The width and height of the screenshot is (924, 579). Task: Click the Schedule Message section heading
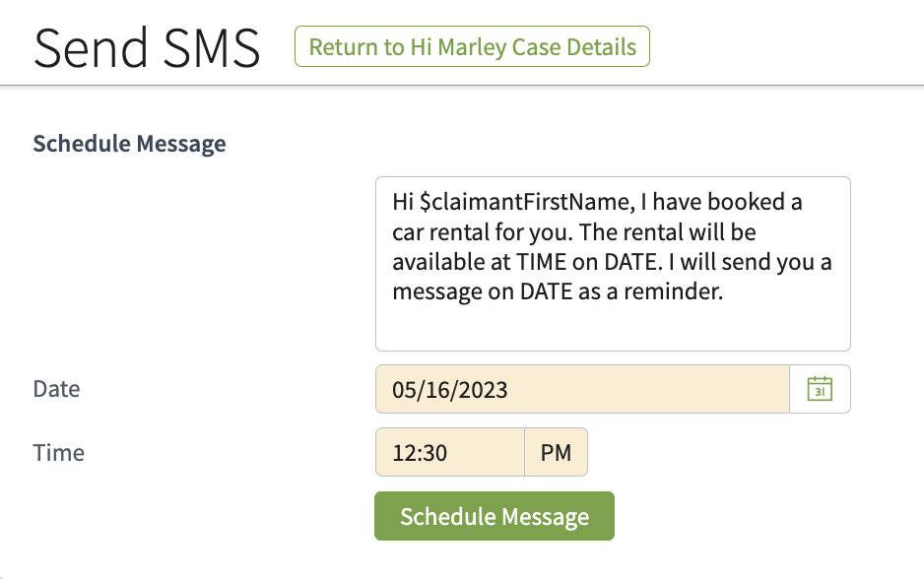129,143
